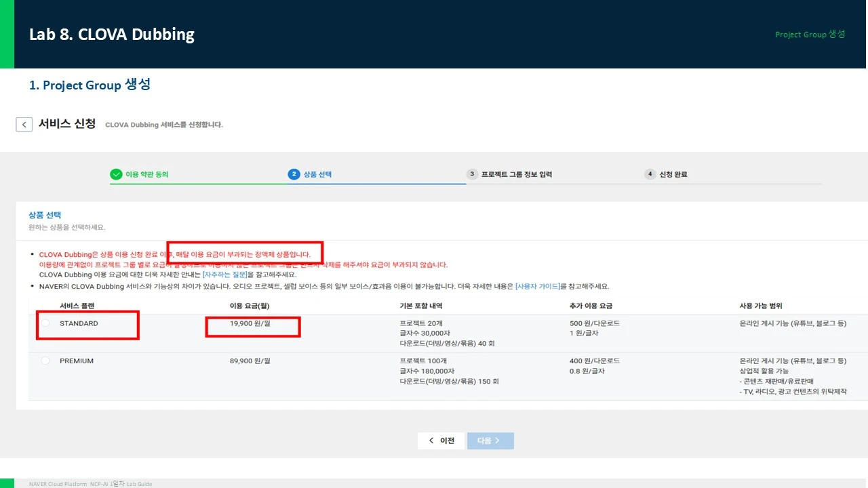The image size is (868, 488).
Task: Click the 19,900 원/월 price
Action: (250, 323)
